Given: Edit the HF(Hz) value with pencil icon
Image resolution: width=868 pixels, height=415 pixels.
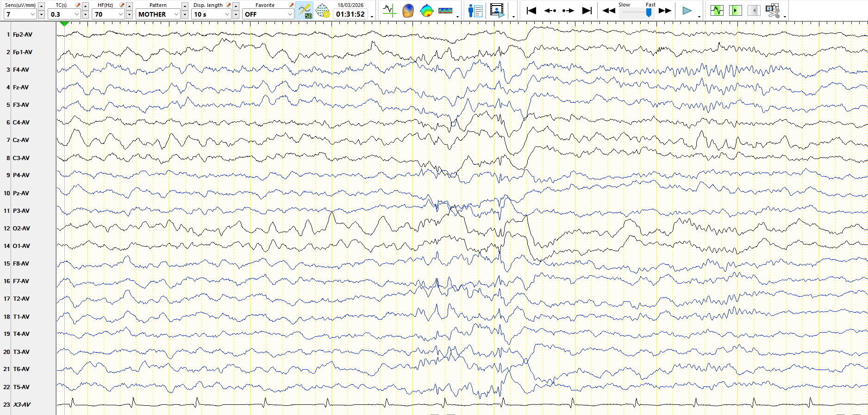Looking at the screenshot, I should pos(122,5).
